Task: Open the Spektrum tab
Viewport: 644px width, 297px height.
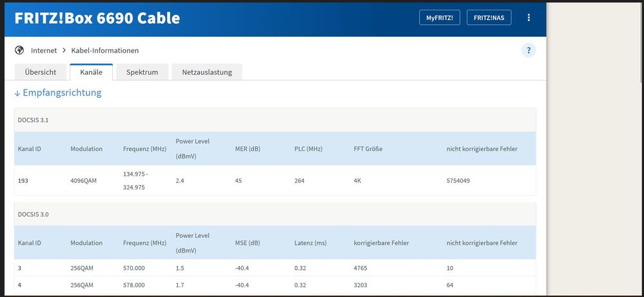Action: 142,72
